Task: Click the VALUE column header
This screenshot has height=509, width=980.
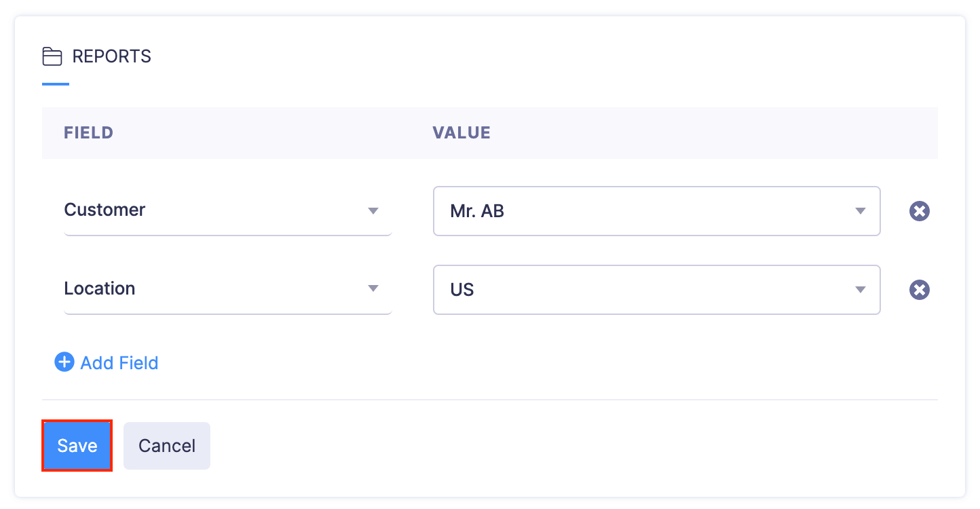Action: [x=461, y=133]
